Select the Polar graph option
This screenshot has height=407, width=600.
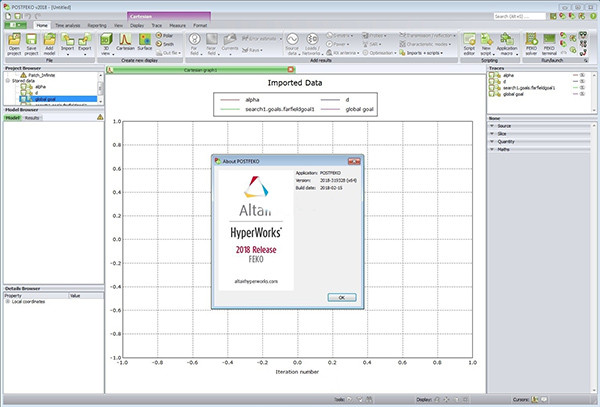(163, 36)
